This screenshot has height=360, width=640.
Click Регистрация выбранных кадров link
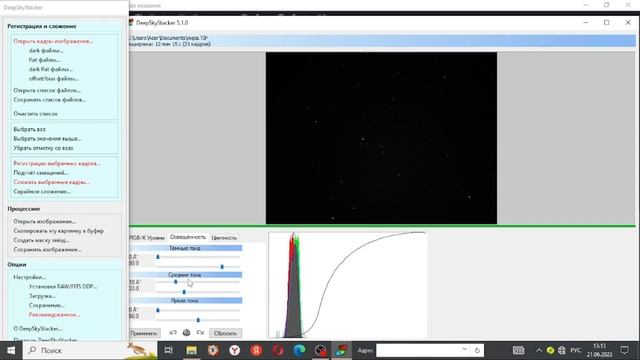pyautogui.click(x=57, y=163)
